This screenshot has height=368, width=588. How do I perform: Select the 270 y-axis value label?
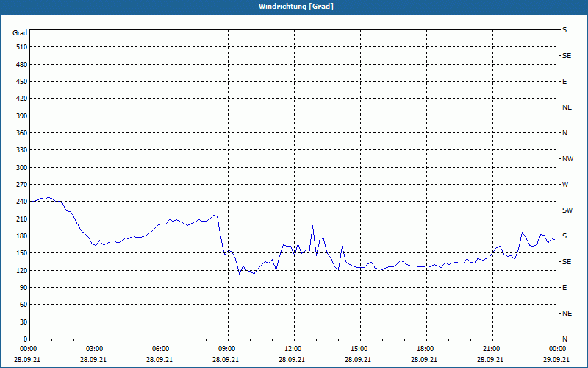pyautogui.click(x=22, y=185)
